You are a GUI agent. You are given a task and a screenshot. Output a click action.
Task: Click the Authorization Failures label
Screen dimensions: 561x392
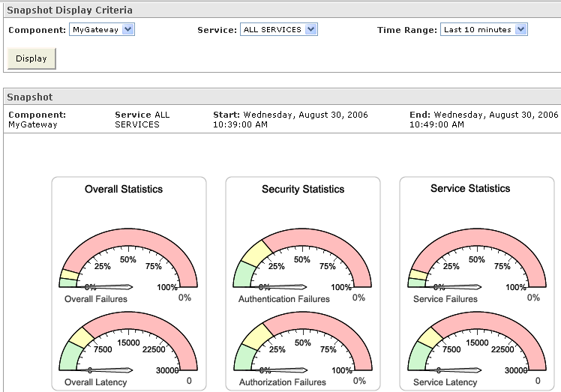tap(283, 382)
